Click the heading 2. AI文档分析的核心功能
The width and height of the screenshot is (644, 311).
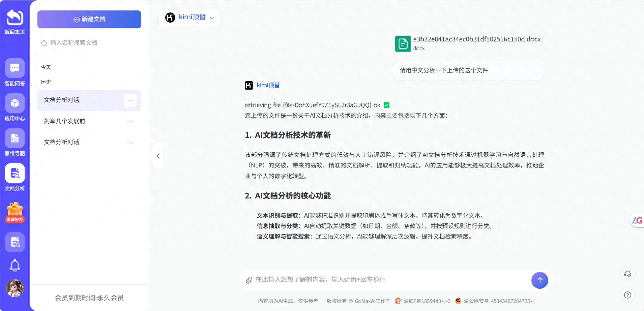[x=288, y=196]
